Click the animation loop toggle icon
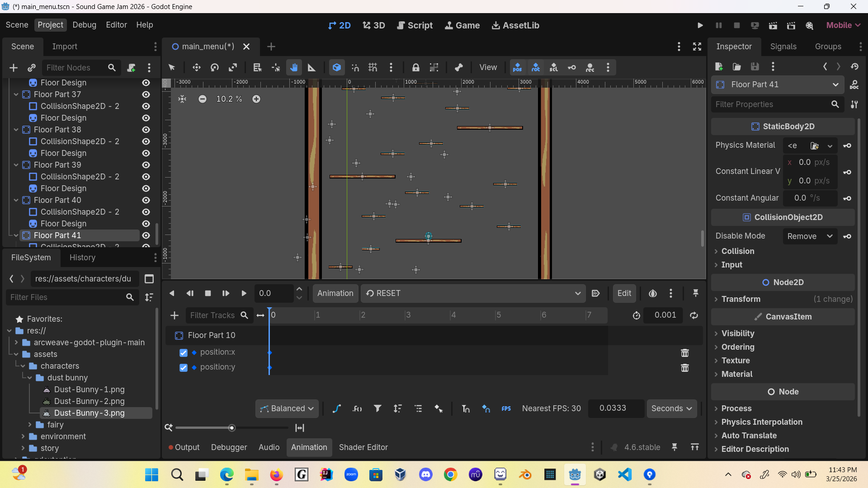The width and height of the screenshot is (868, 488). (694, 315)
